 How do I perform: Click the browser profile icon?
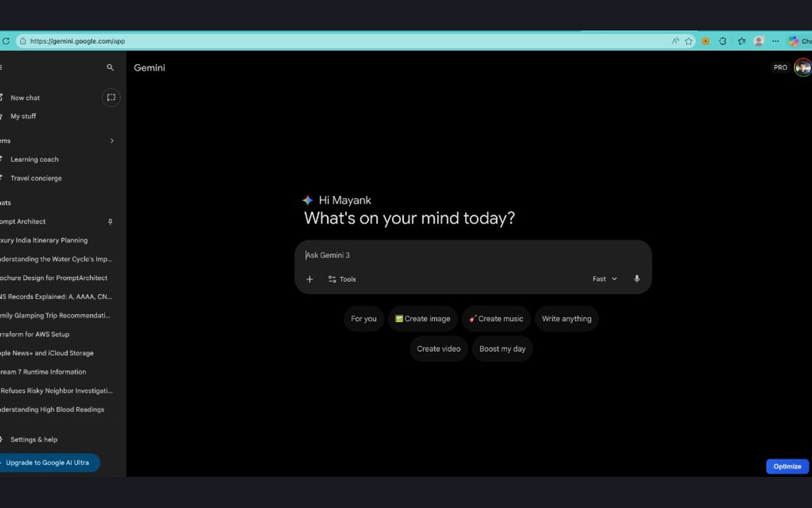point(759,41)
